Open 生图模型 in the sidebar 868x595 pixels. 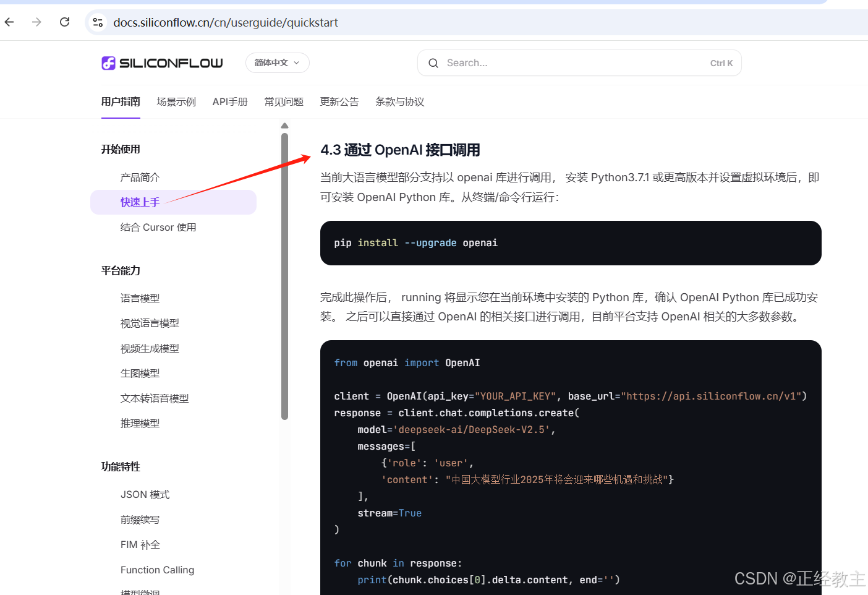coord(140,374)
